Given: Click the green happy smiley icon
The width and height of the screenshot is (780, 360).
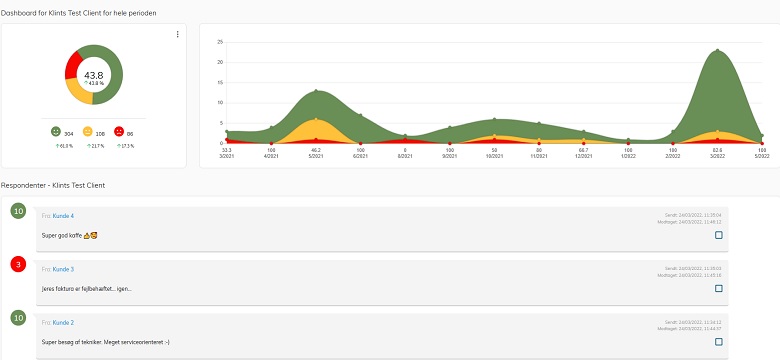Looking at the screenshot, I should click(x=56, y=132).
